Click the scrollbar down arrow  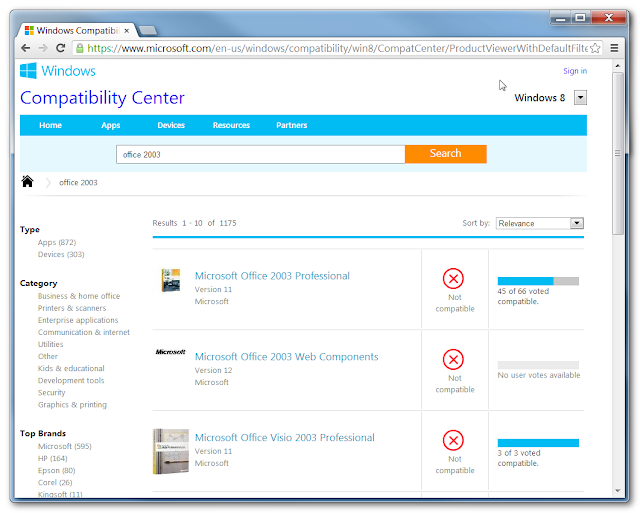(618, 491)
